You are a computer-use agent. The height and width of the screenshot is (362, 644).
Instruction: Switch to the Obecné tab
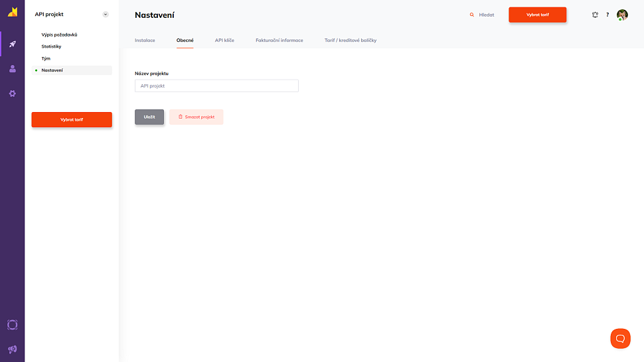click(x=185, y=40)
